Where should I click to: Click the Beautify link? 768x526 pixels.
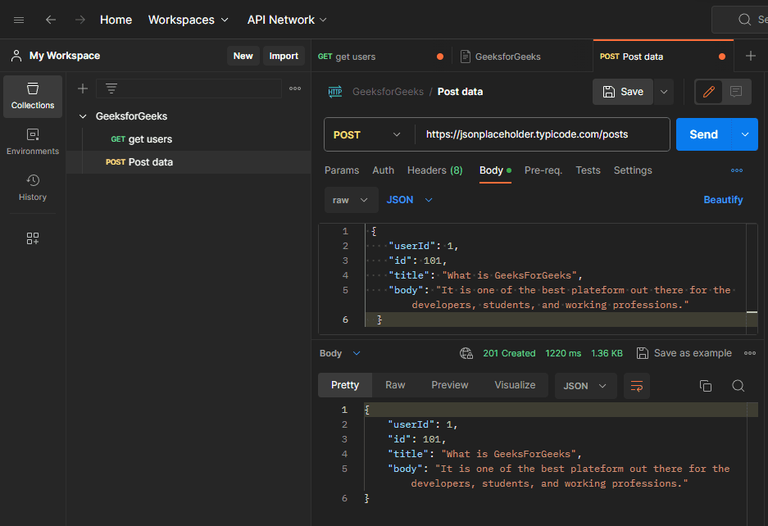coord(723,200)
